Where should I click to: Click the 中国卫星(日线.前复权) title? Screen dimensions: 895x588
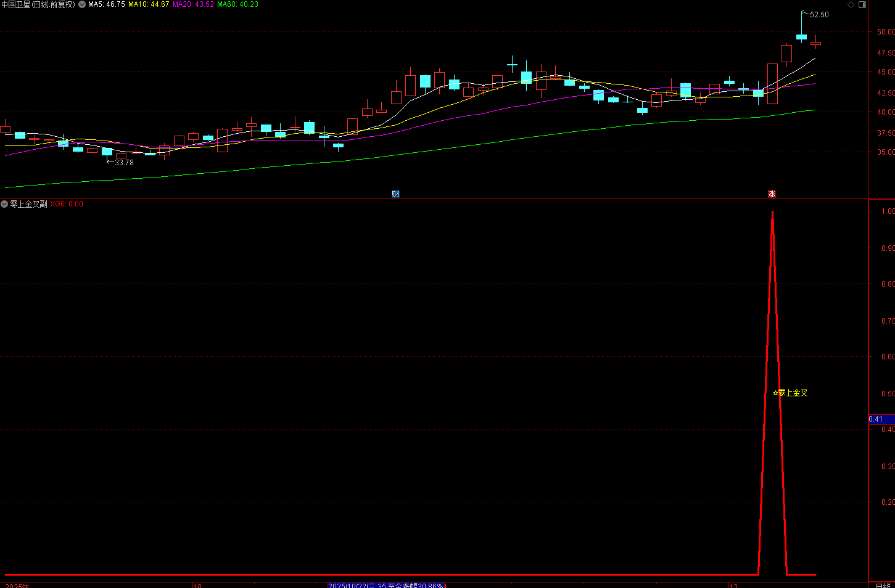[38, 4]
